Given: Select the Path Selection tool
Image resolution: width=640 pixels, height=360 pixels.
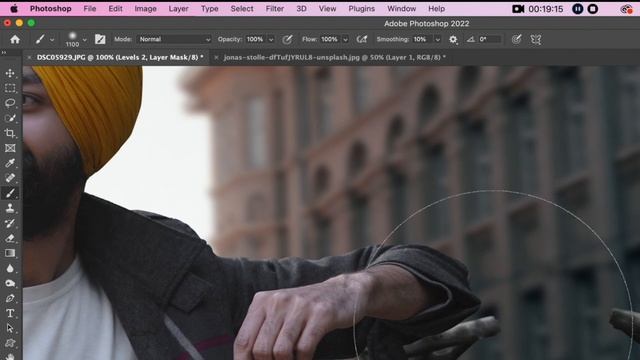Looking at the screenshot, I should point(10,328).
